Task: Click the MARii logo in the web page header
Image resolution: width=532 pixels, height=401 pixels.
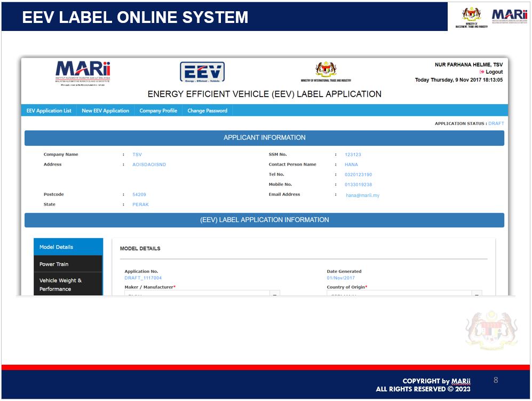Action: (x=83, y=71)
